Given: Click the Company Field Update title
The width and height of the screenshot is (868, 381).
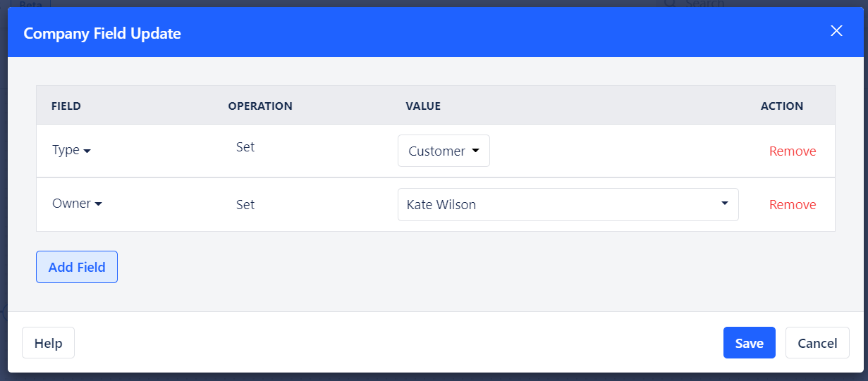Looking at the screenshot, I should pos(102,33).
